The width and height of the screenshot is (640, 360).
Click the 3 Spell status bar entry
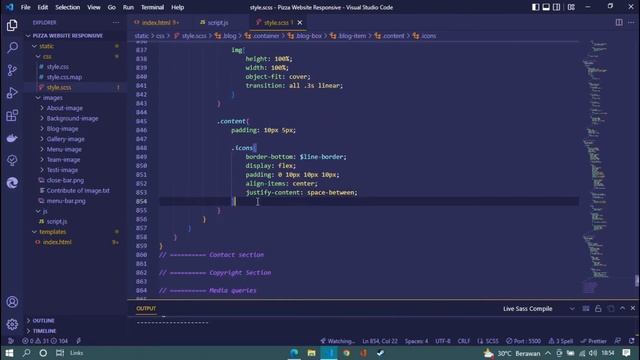560,341
